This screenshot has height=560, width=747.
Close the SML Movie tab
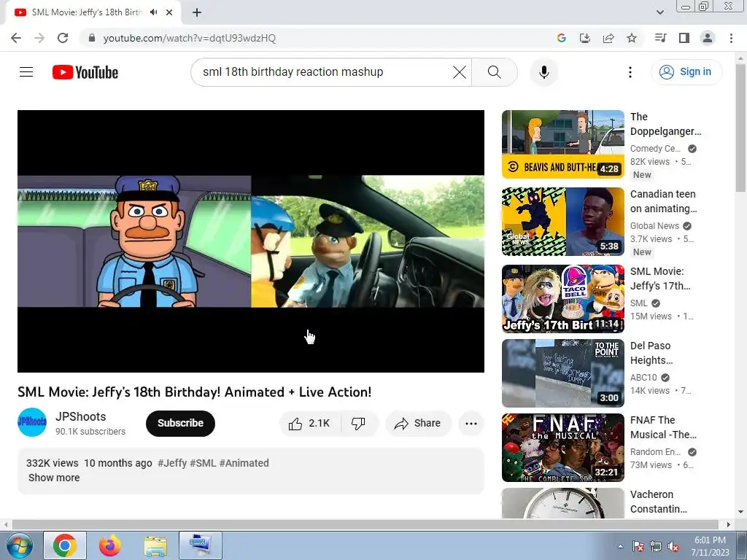pyautogui.click(x=169, y=12)
